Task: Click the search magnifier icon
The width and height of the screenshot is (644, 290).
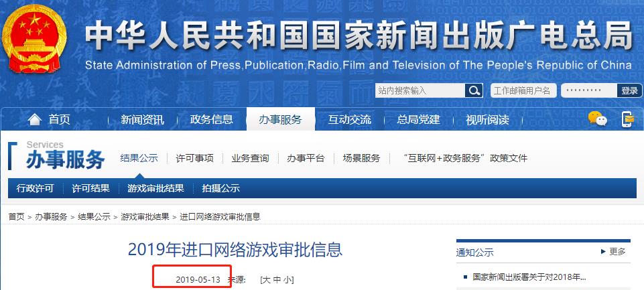Action: [x=474, y=90]
